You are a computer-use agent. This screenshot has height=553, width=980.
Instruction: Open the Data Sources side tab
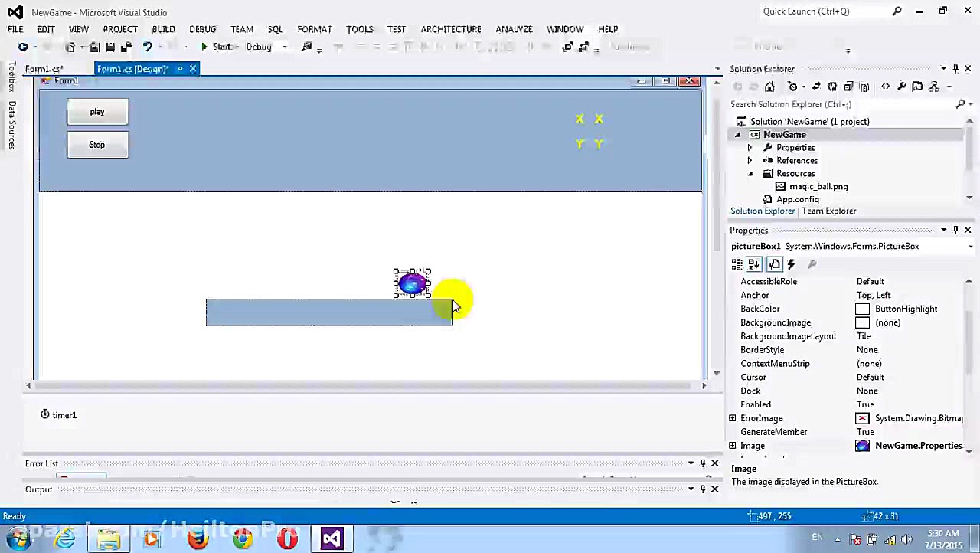coord(11,124)
